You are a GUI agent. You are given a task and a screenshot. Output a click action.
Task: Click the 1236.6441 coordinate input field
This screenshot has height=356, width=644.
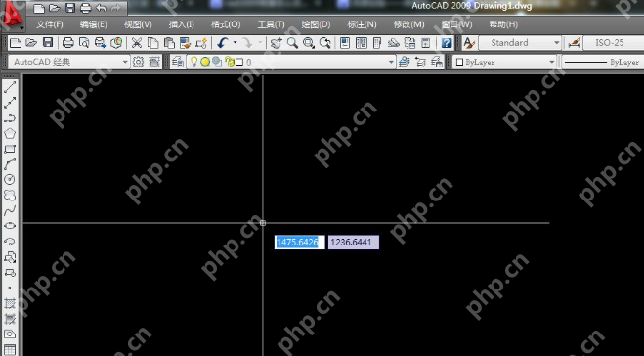click(x=353, y=243)
